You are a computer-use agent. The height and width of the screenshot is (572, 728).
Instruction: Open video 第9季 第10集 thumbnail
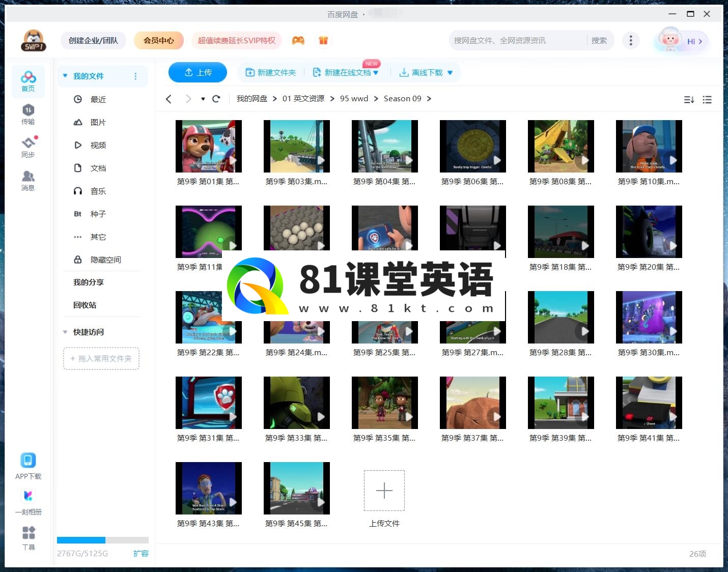point(649,146)
